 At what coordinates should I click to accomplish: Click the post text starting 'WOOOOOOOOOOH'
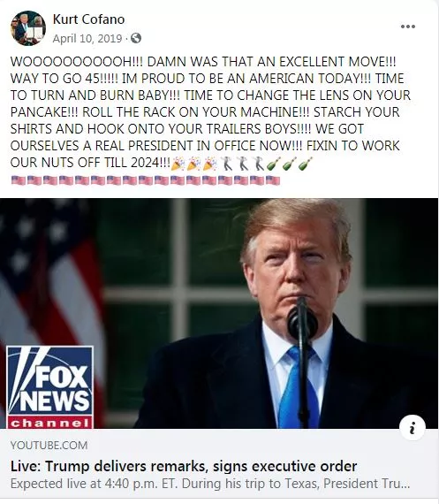click(x=210, y=112)
